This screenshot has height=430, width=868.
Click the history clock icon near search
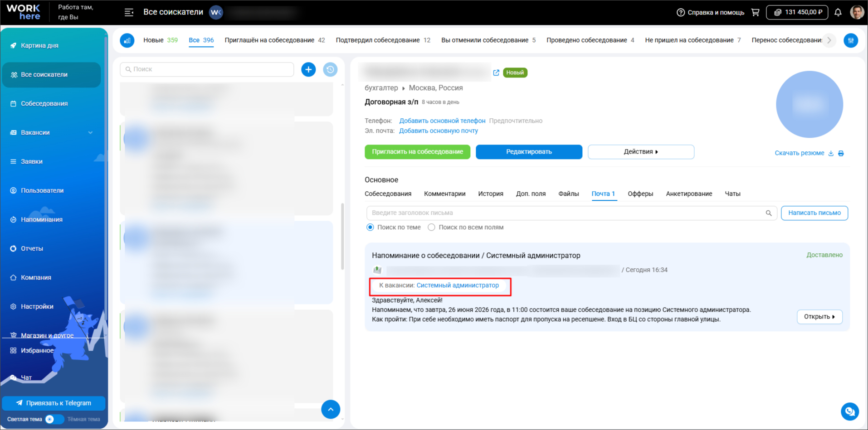(x=330, y=69)
